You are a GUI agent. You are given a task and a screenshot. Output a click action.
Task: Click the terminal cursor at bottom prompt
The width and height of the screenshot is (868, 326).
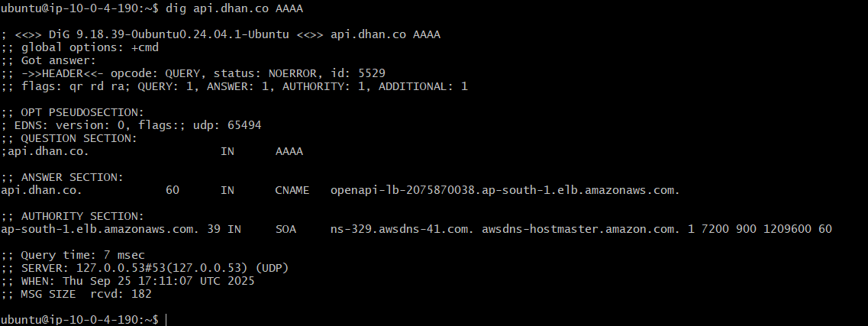click(x=166, y=320)
